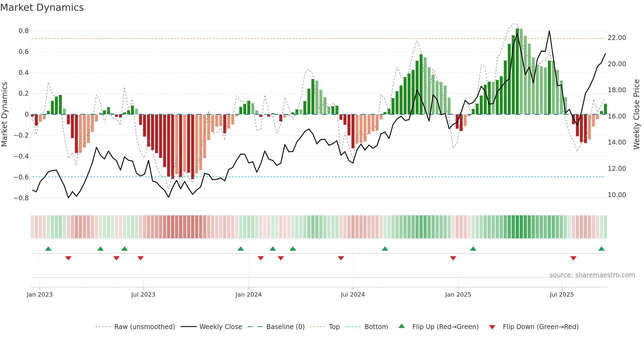The image size is (644, 362).
Task: Click the Flip Down marker after Jul 2025
Action: (573, 258)
